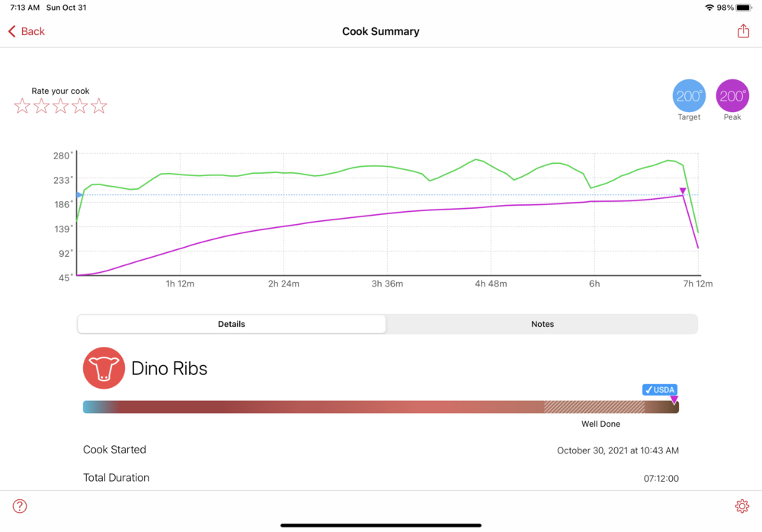Tap the Cook Started row
This screenshot has width=762, height=532.
pos(380,450)
